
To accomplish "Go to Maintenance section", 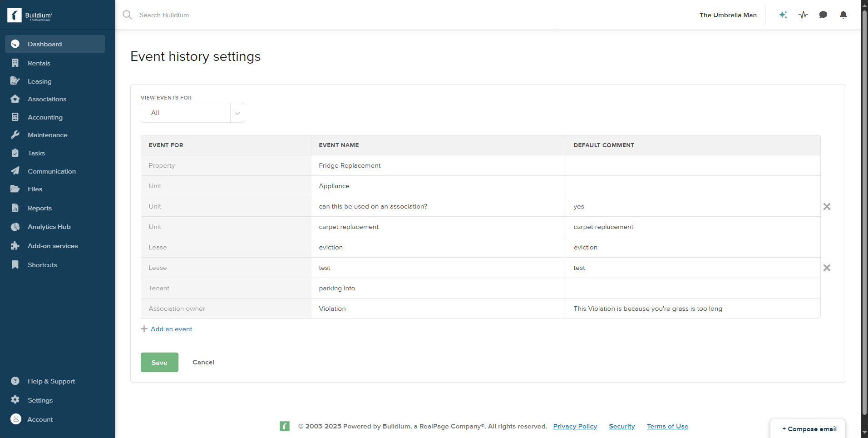I will [47, 135].
